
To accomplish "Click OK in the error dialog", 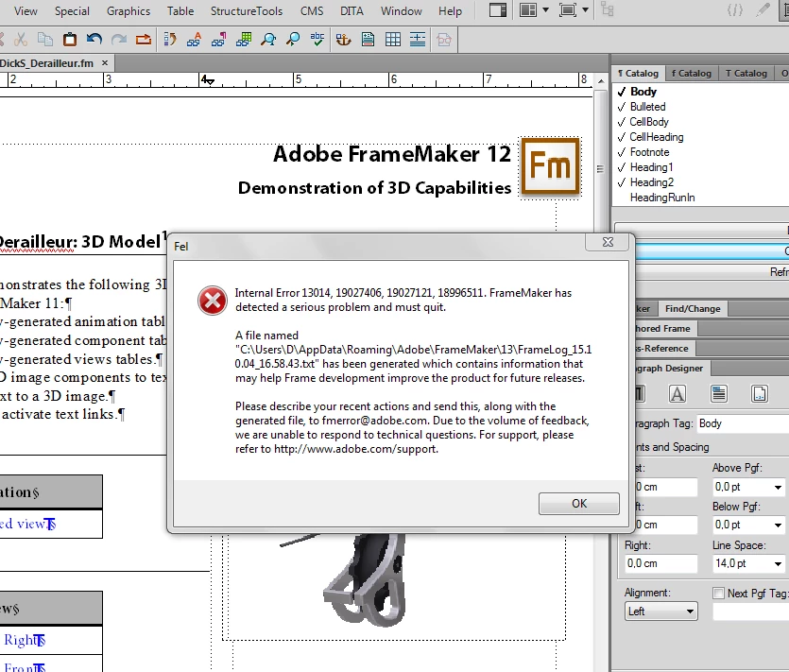I will 578,504.
